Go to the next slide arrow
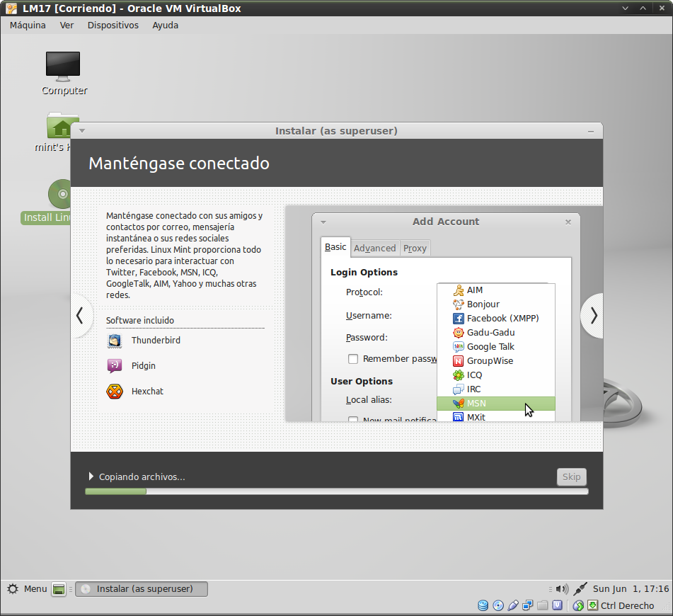This screenshot has height=616, width=673. point(593,316)
